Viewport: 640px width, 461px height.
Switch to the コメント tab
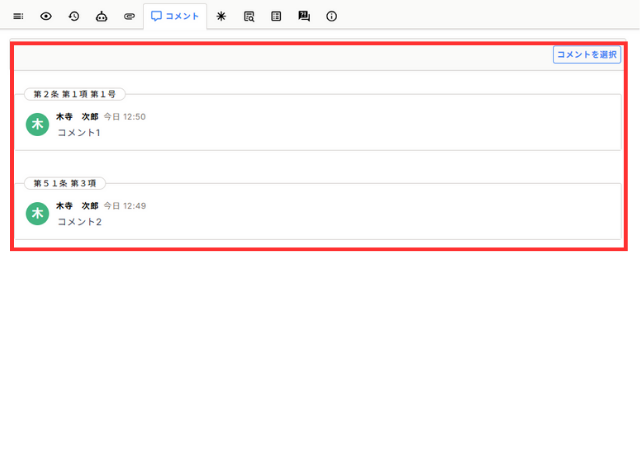click(x=175, y=16)
